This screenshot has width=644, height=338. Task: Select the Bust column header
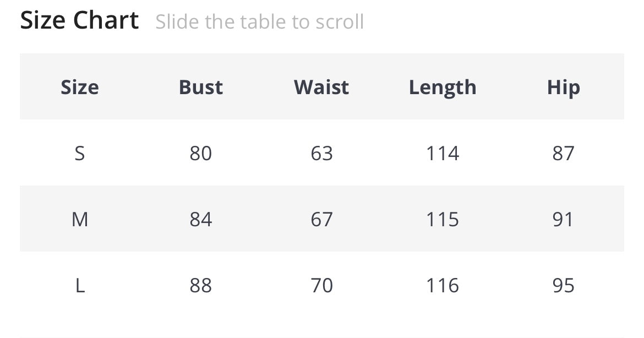tap(201, 87)
